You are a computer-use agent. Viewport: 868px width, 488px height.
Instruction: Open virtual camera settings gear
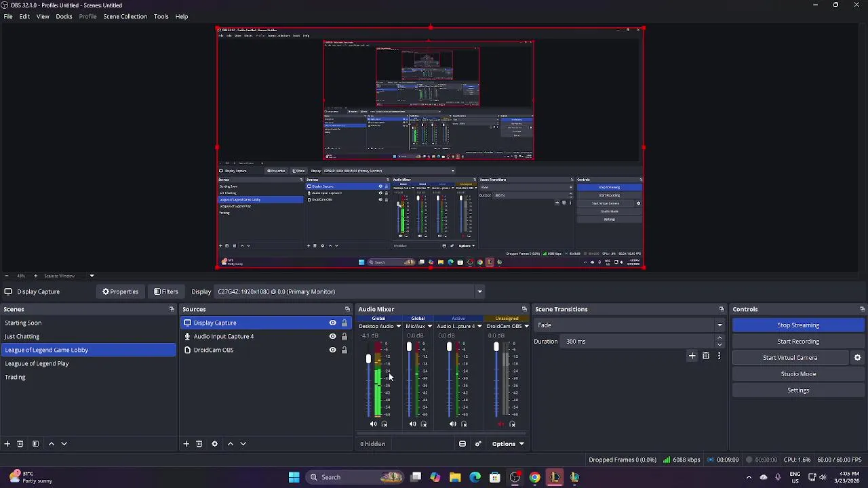[x=857, y=358]
